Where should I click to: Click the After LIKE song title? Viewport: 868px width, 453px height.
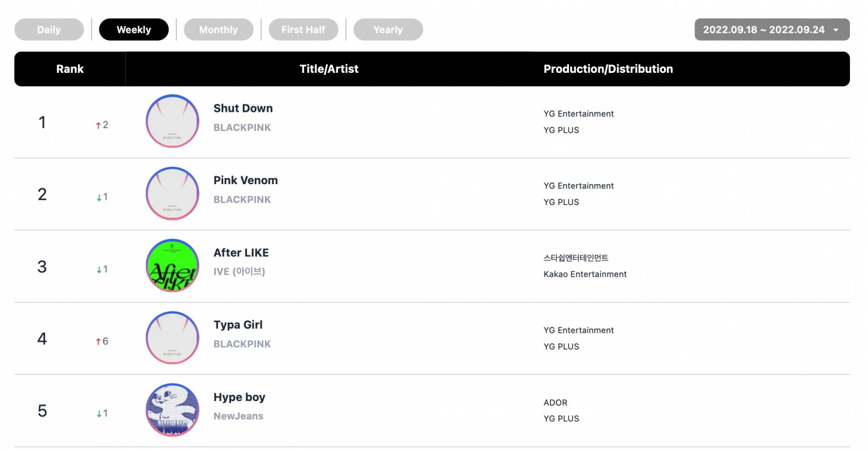point(241,253)
